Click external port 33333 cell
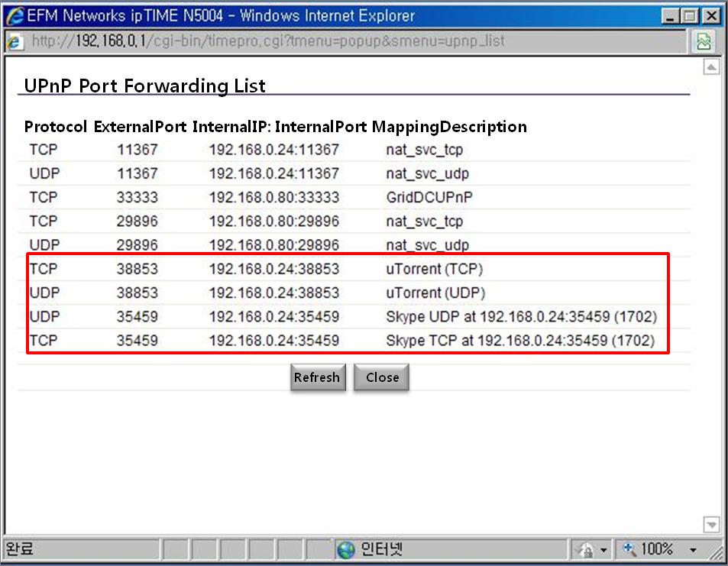Image resolution: width=728 pixels, height=566 pixels. 137,197
